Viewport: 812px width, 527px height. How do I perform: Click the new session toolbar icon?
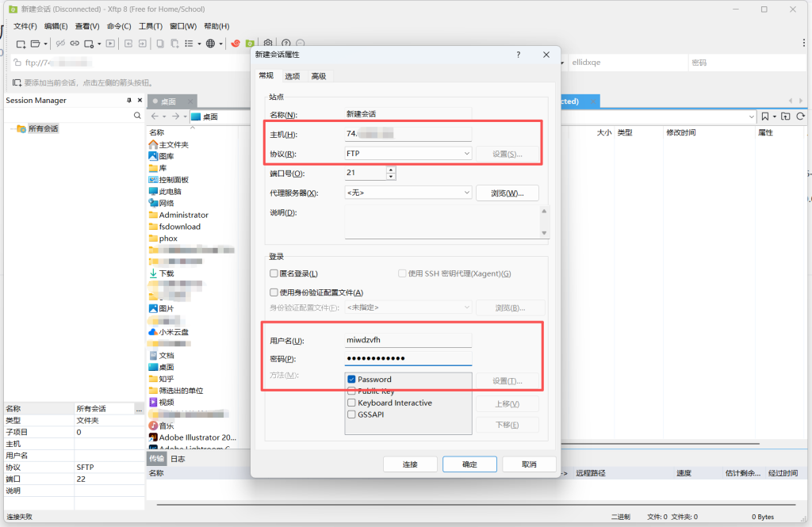point(21,44)
